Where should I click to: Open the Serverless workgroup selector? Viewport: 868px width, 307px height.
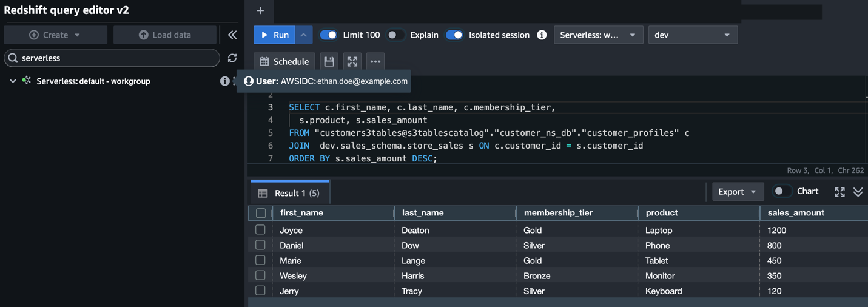coord(598,35)
